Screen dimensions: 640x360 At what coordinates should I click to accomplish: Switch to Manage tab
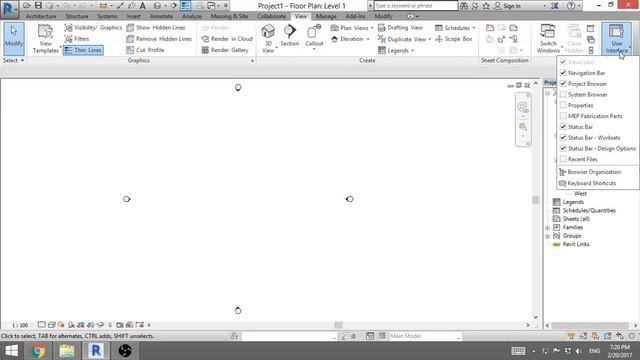(x=326, y=16)
